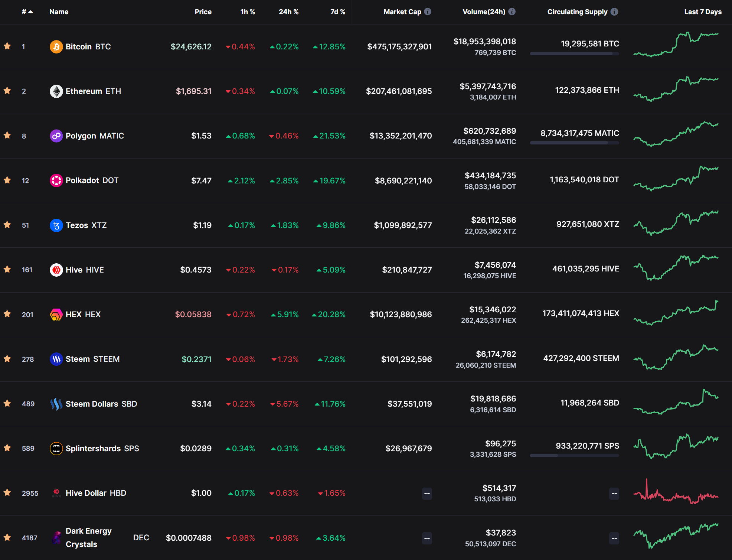Toggle the Steem STEEM watchlist star
Image resolution: width=732 pixels, height=560 pixels.
7,359
